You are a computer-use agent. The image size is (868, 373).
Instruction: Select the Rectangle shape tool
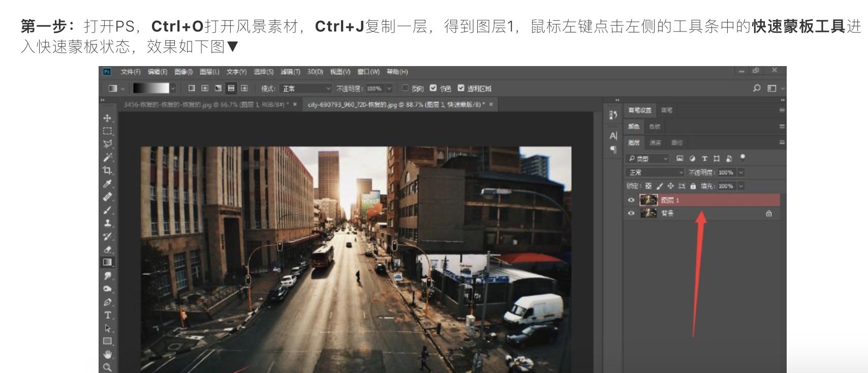(107, 341)
